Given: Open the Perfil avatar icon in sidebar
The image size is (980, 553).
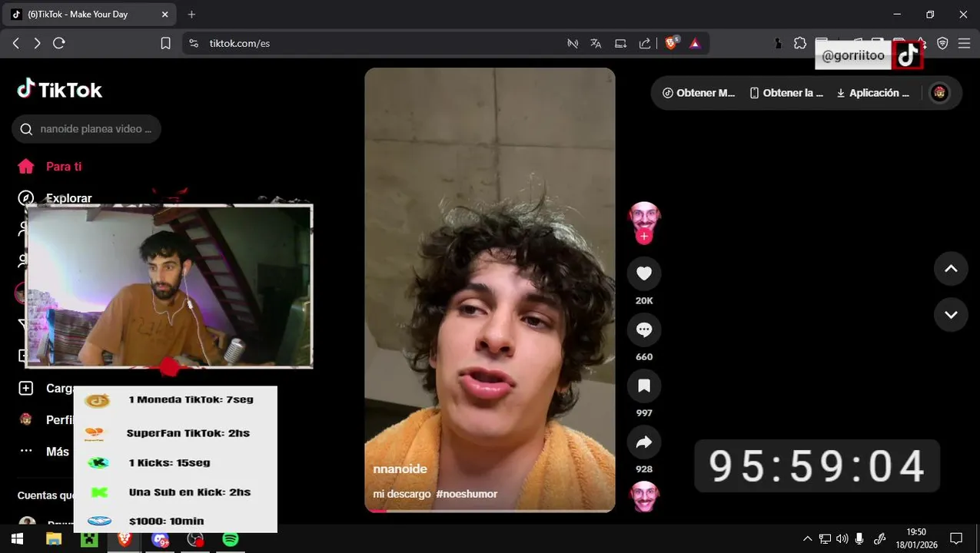Looking at the screenshot, I should click(x=26, y=420).
